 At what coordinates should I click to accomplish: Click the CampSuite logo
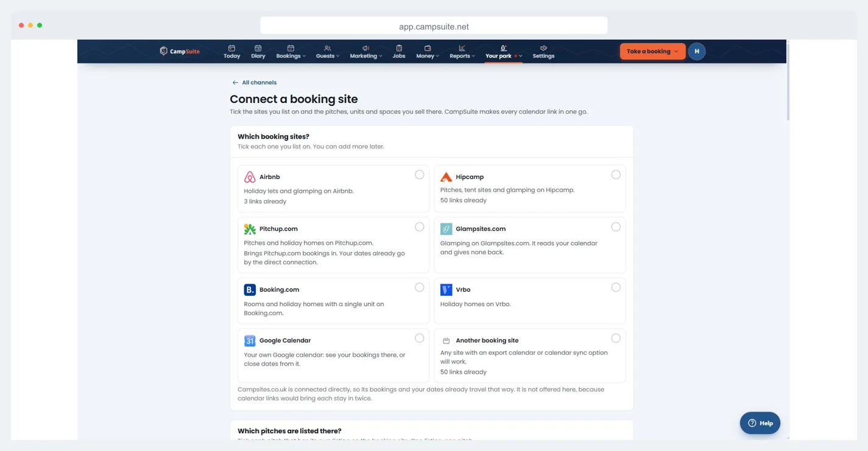[x=180, y=51]
